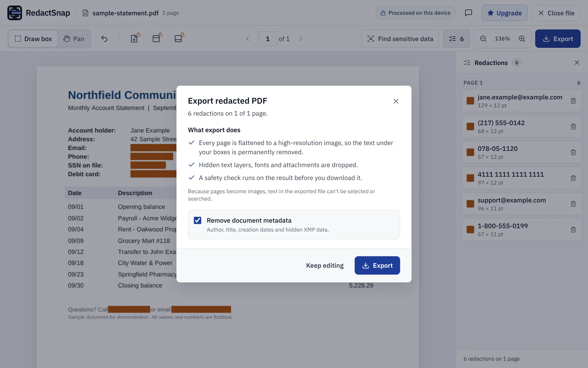588x368 pixels.
Task: Toggle the redactions list button showing 6
Action: pos(456,39)
